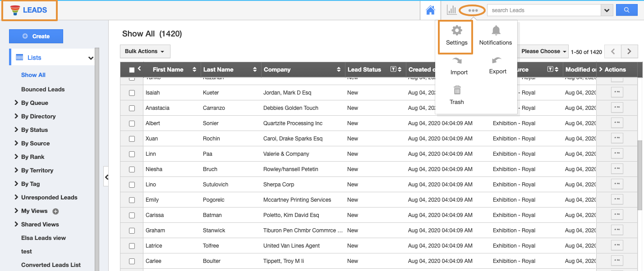Open the Please Choose dropdown
This screenshot has height=271, width=644.
click(543, 51)
